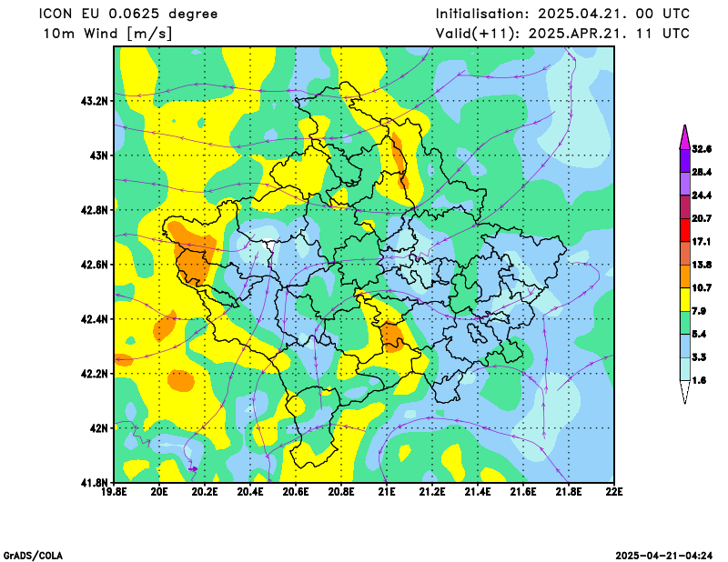
Task: Click the 24.4 legend value
Action: tap(702, 196)
